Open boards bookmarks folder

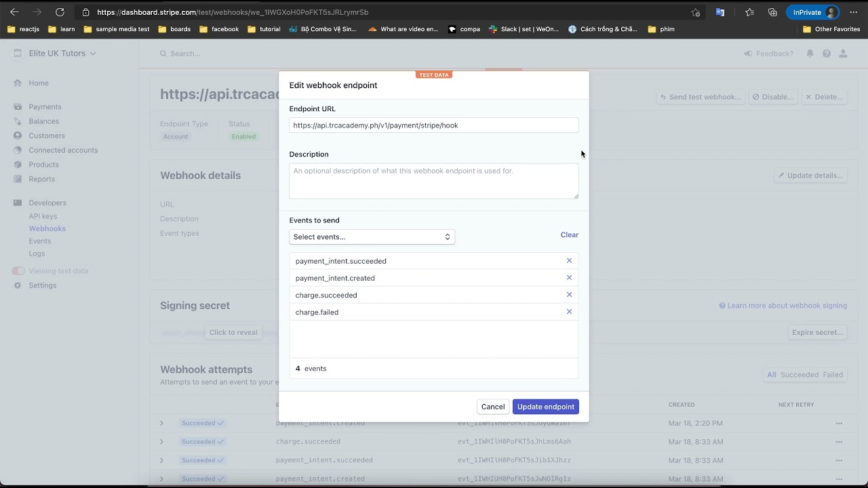174,29
